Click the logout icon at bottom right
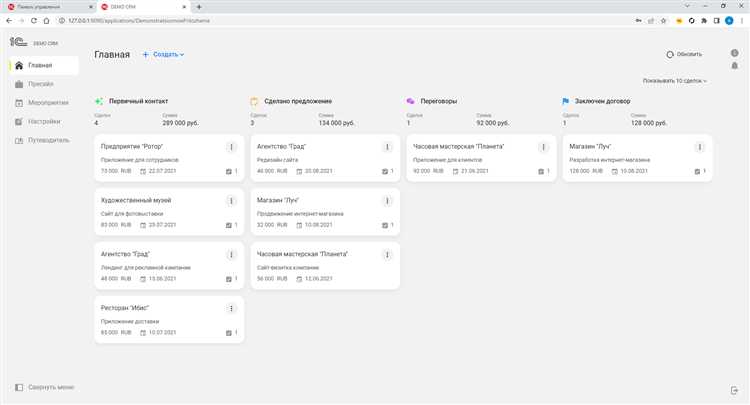This screenshot has height=405, width=750. click(735, 390)
